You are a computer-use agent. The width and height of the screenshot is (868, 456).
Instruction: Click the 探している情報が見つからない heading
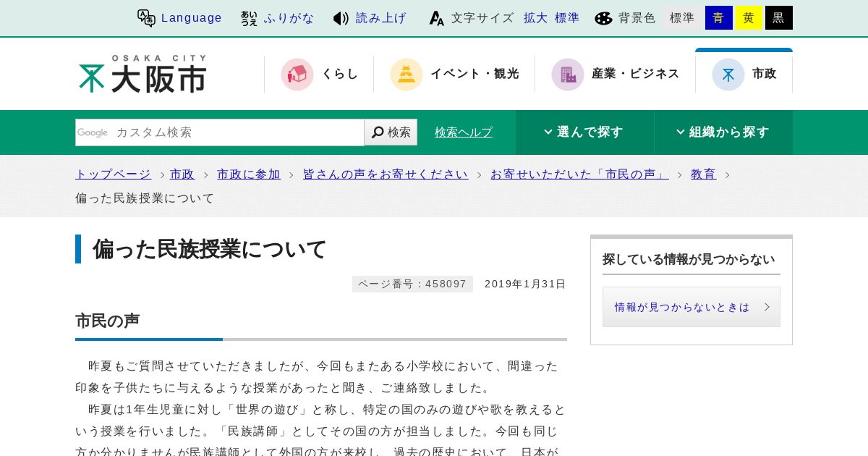tap(689, 259)
